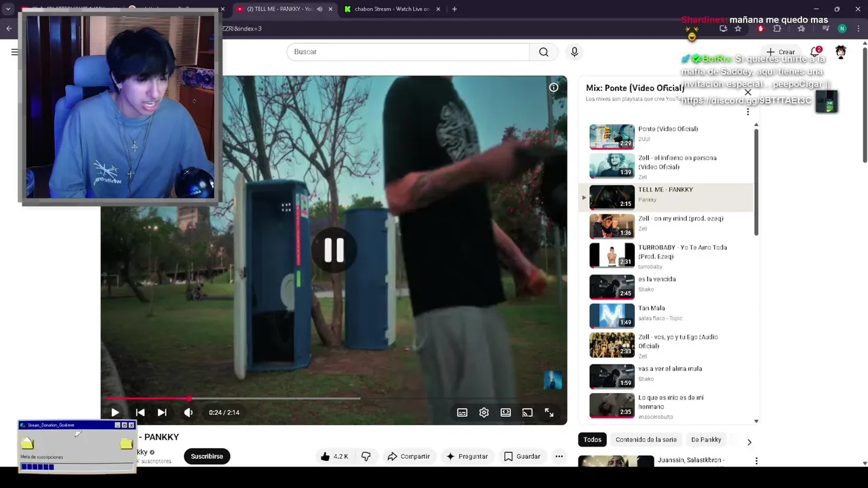Start voice search with microphone
Screen dimensions: 868x488
click(x=574, y=52)
